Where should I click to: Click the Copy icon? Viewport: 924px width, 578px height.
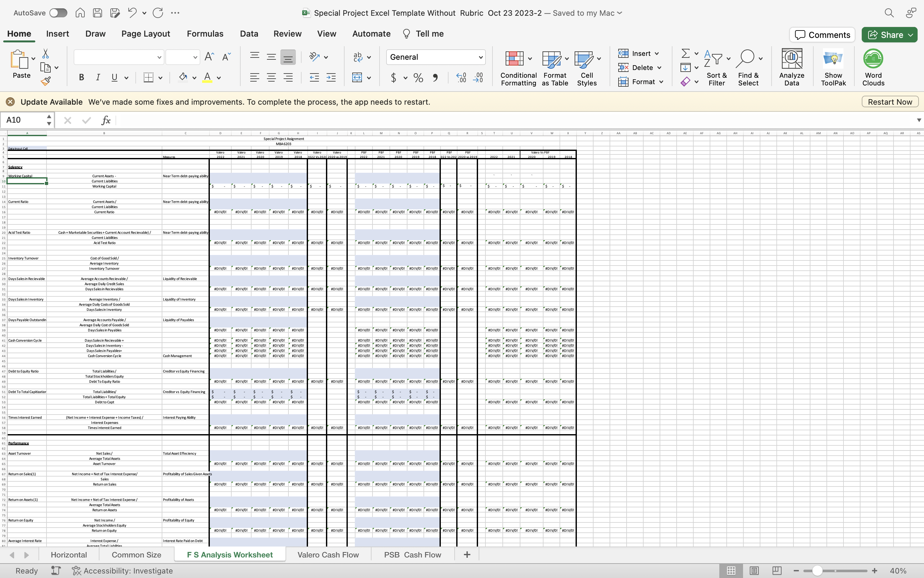[x=46, y=68]
